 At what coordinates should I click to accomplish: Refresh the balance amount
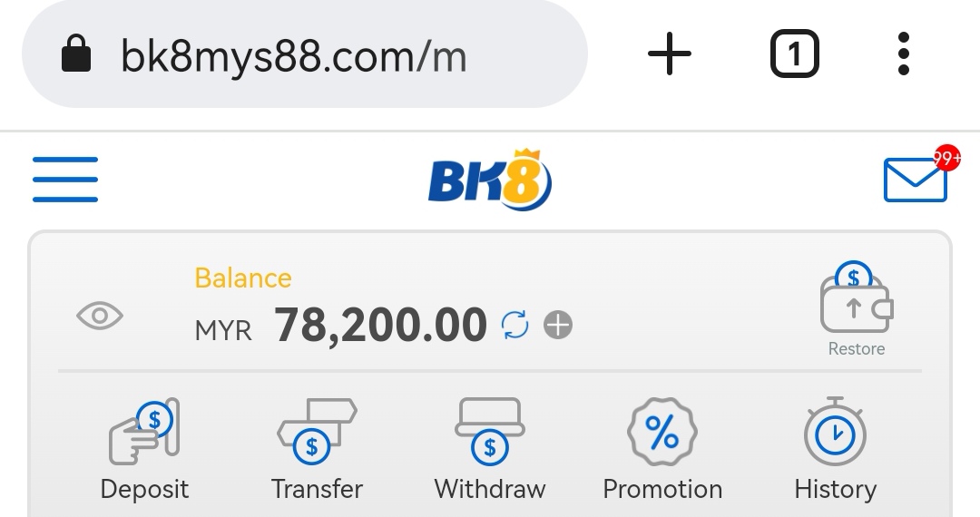tap(515, 326)
